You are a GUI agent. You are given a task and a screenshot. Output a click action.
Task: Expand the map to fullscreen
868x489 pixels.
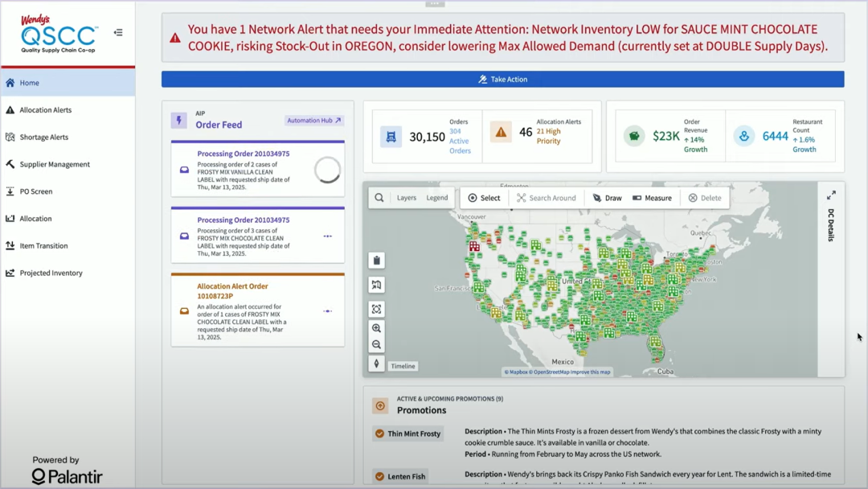coord(831,195)
